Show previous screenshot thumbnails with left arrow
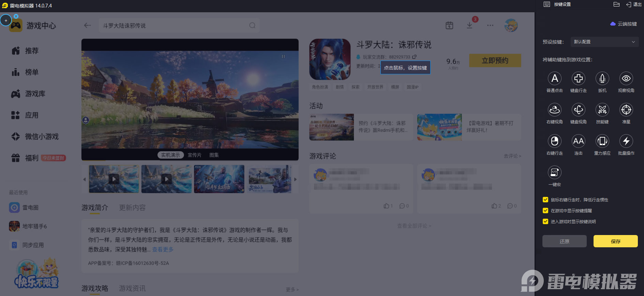 85,179
